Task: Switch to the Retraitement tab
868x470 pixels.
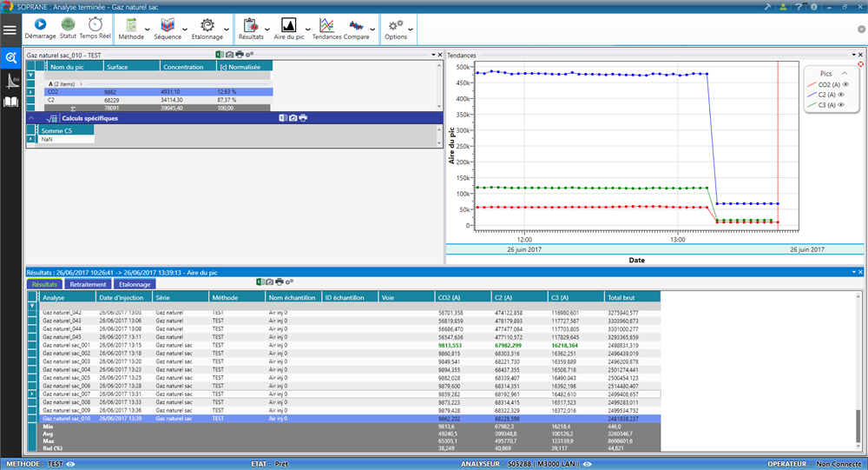Action: [88, 284]
